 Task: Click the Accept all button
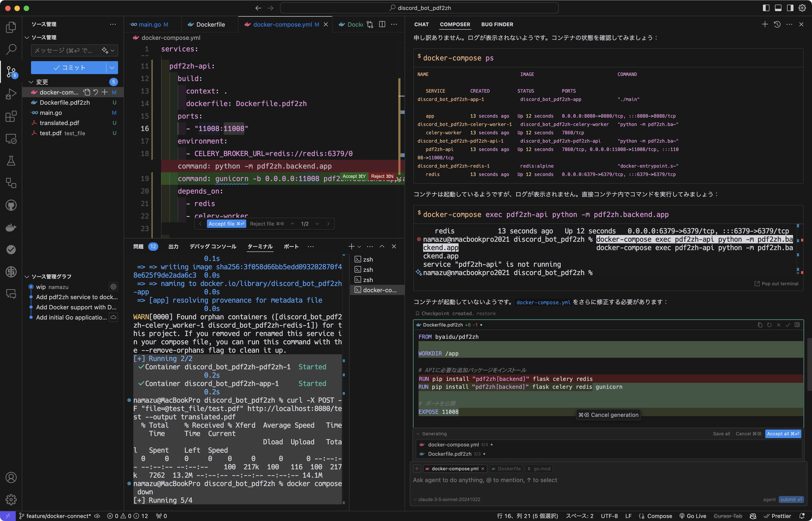click(x=783, y=434)
